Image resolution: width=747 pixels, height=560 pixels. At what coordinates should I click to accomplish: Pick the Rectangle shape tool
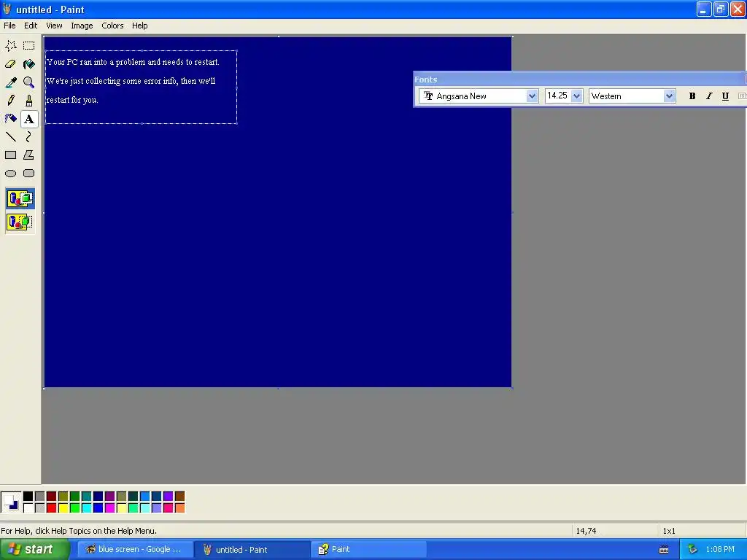(10, 155)
